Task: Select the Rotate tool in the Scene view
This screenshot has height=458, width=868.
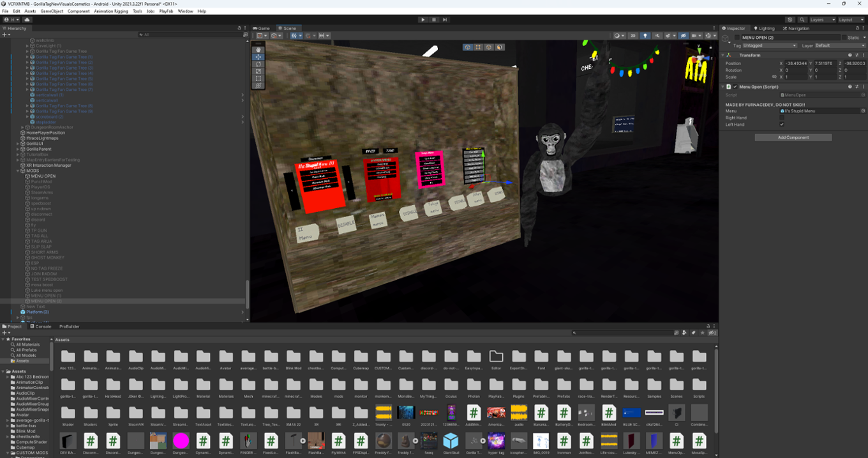Action: click(258, 64)
